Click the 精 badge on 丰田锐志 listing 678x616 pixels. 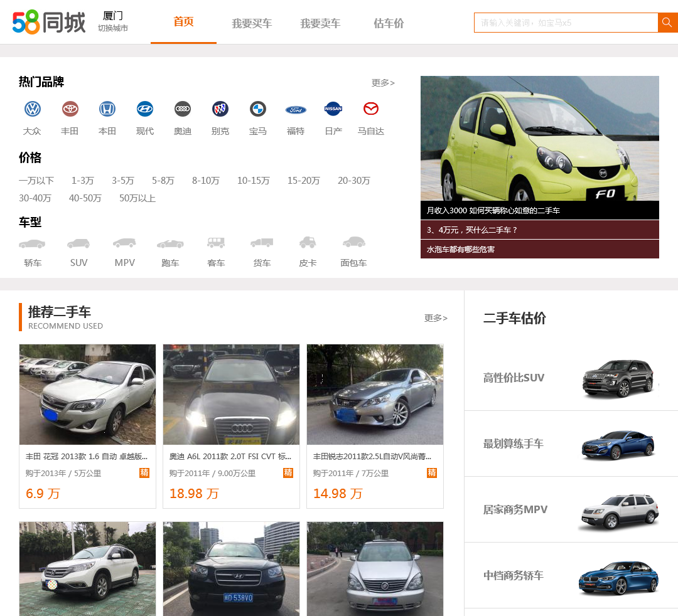pos(431,473)
